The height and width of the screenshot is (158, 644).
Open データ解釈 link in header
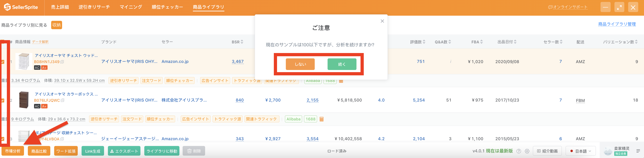40,42
